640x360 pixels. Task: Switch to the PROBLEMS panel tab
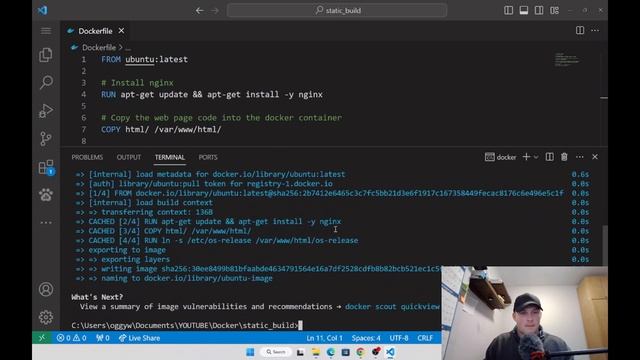click(x=87, y=157)
